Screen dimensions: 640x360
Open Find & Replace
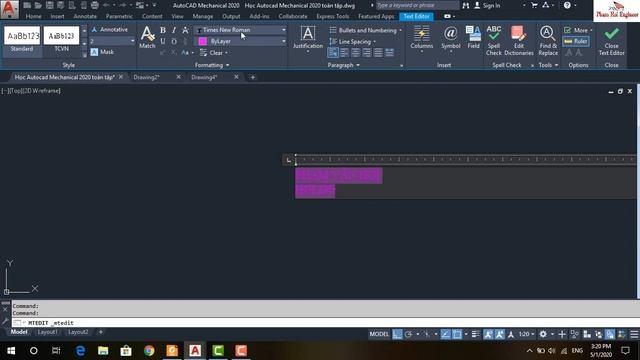[548, 40]
